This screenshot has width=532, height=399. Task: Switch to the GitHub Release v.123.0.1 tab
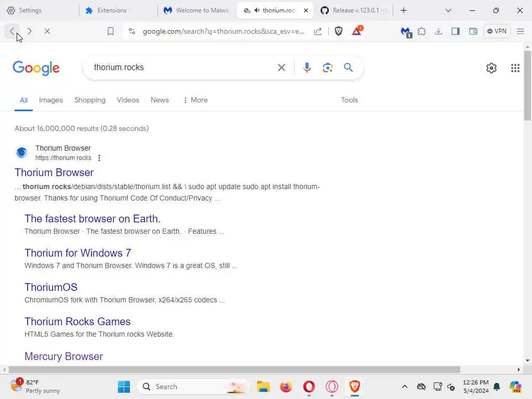pyautogui.click(x=353, y=10)
